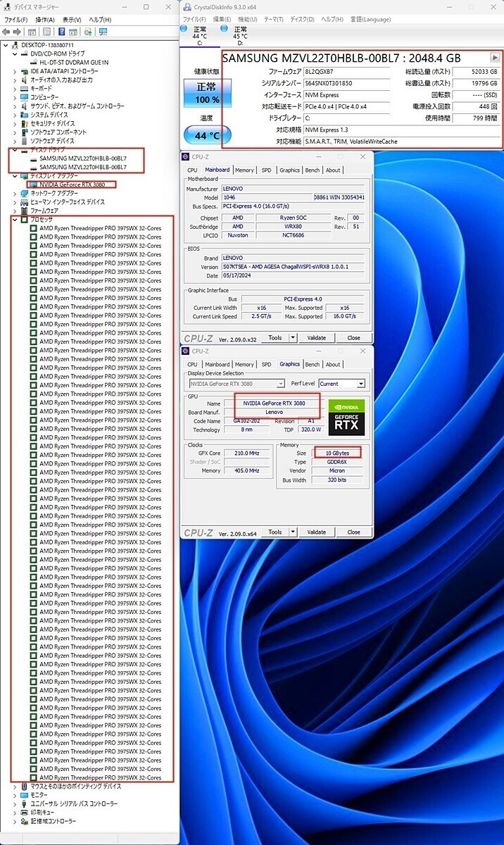The image size is (504, 845).
Task: Expand the ソフトウェア コンポーネント category
Action: 15,132
